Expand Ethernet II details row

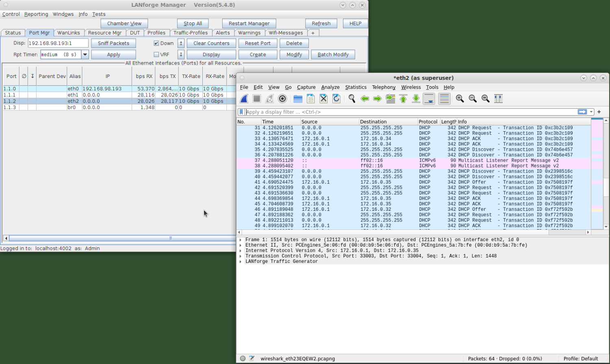coord(241,245)
